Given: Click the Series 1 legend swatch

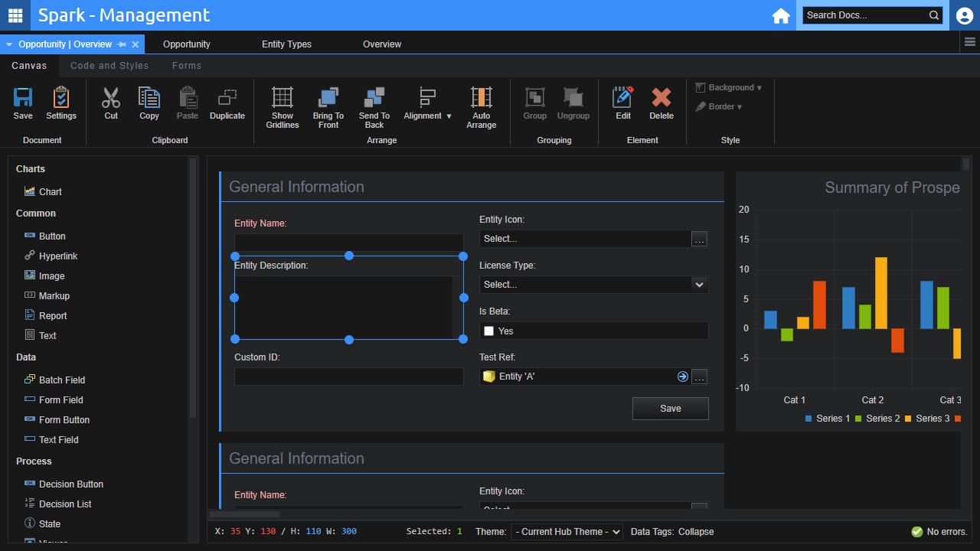Looking at the screenshot, I should (808, 419).
